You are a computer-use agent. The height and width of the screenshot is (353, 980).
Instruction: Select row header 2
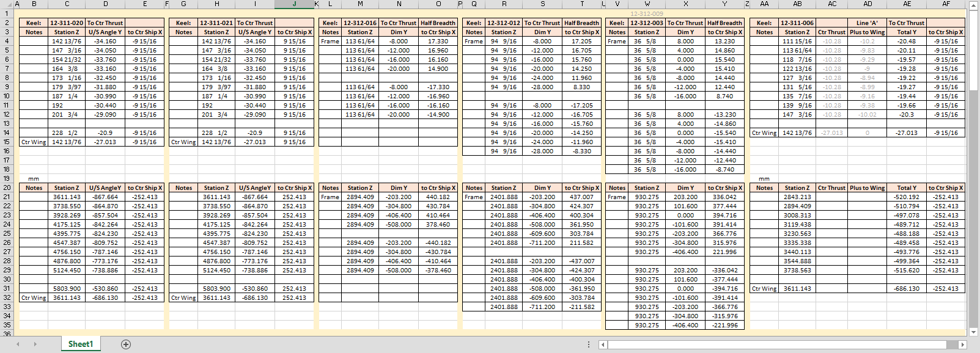[x=7, y=23]
